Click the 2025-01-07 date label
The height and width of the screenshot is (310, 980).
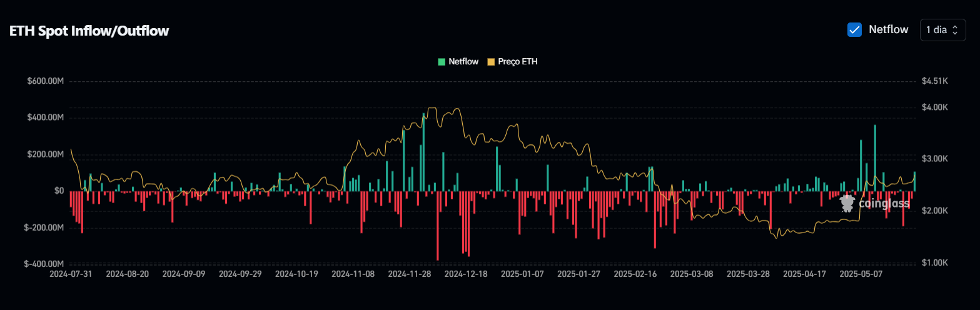pyautogui.click(x=522, y=274)
